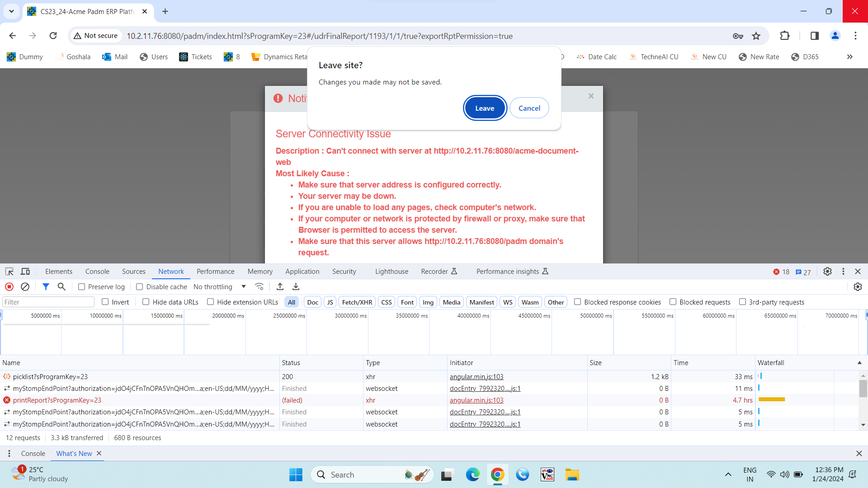Open DevTools settings gear in tab bar
Viewport: 868px width, 488px height.
[827, 272]
